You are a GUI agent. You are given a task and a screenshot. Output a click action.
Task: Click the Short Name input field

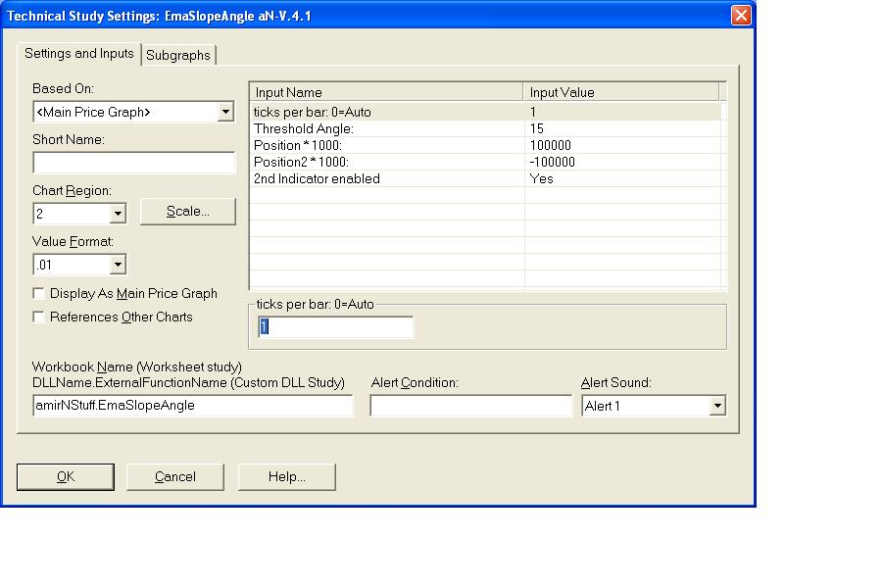coord(134,163)
